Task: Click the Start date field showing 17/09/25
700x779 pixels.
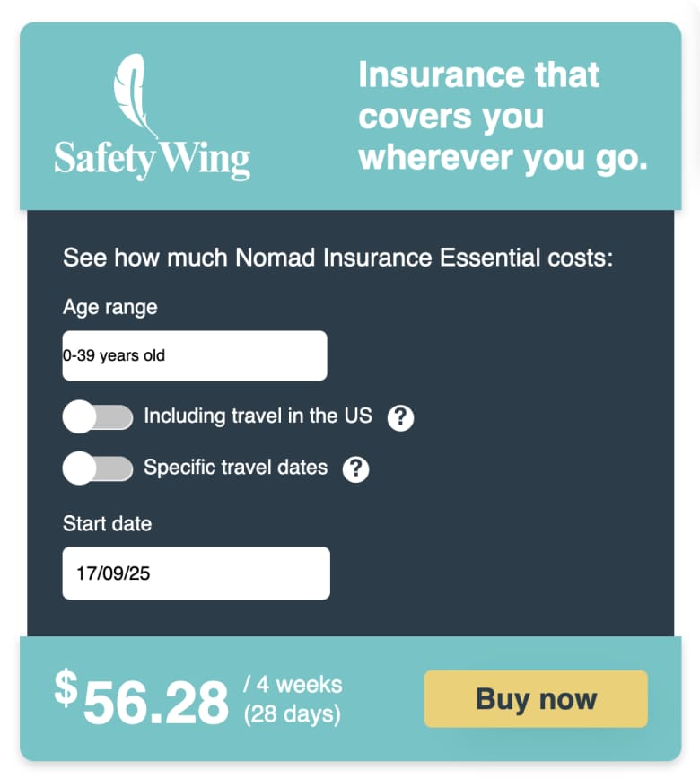Action: tap(197, 573)
